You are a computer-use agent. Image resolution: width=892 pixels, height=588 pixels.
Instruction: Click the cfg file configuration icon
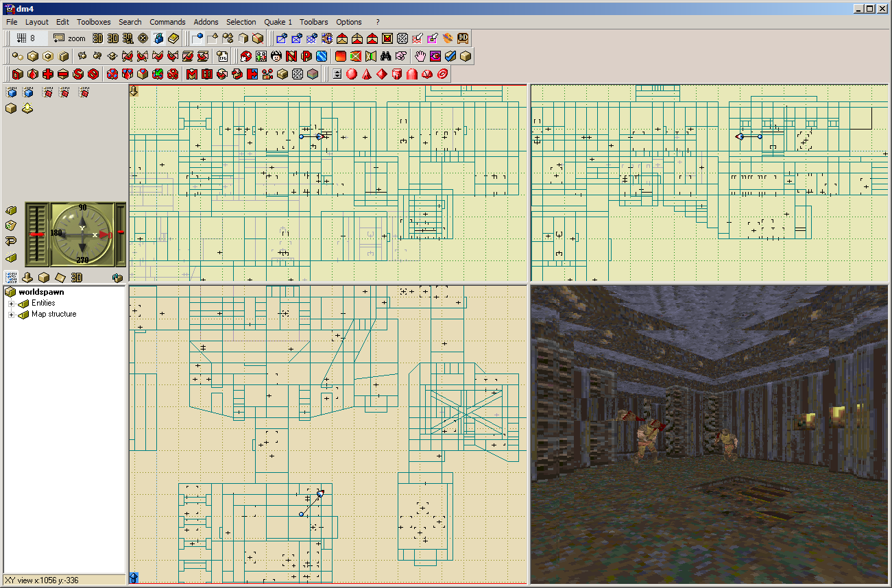click(x=222, y=56)
